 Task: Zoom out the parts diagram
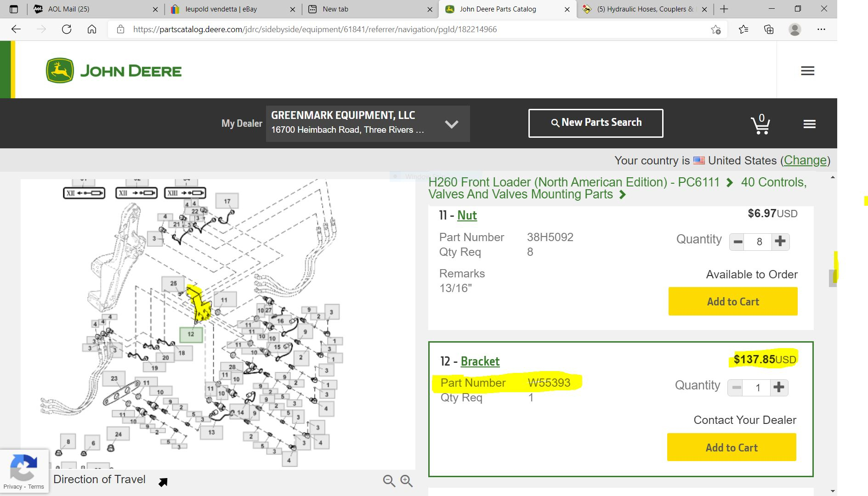tap(389, 481)
